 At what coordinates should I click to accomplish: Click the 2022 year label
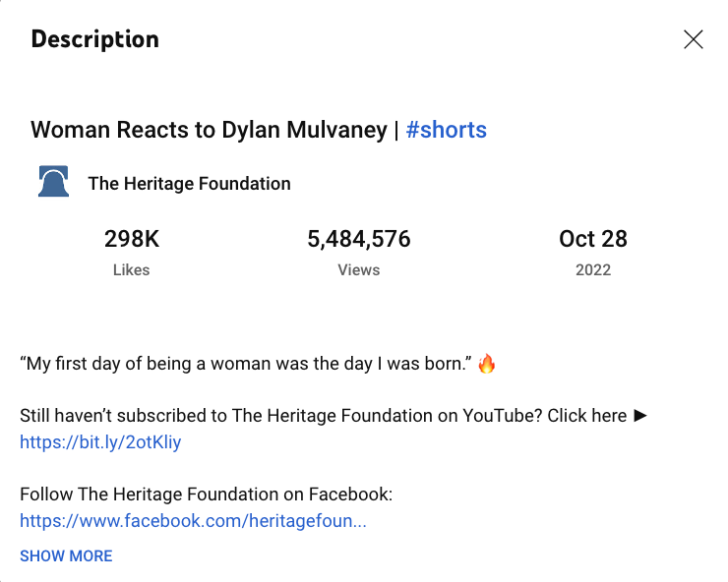pyautogui.click(x=593, y=269)
